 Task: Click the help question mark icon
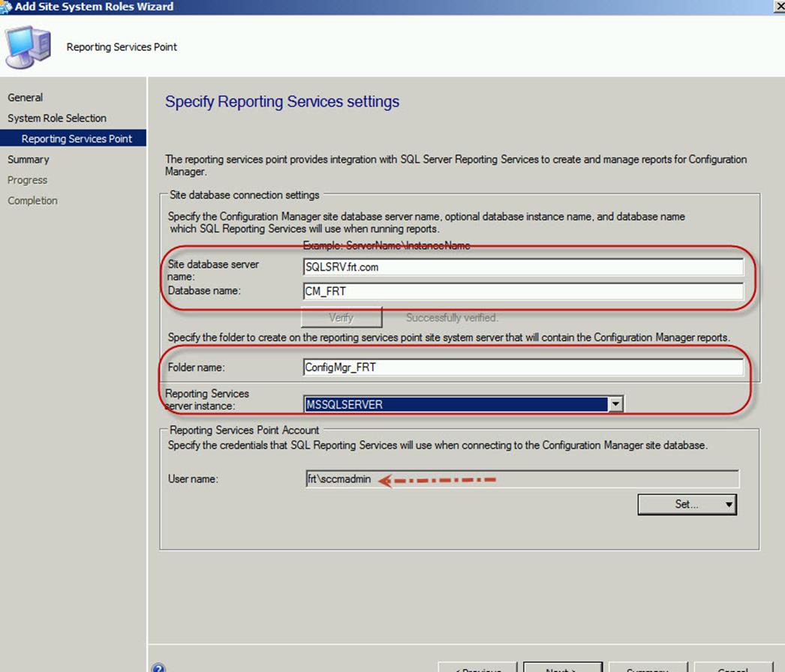tap(158, 667)
